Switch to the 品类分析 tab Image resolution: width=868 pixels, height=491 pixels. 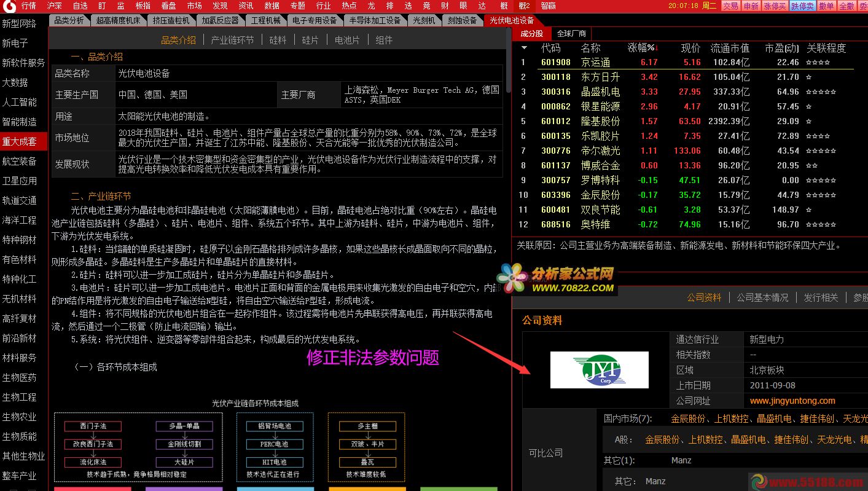coord(69,20)
